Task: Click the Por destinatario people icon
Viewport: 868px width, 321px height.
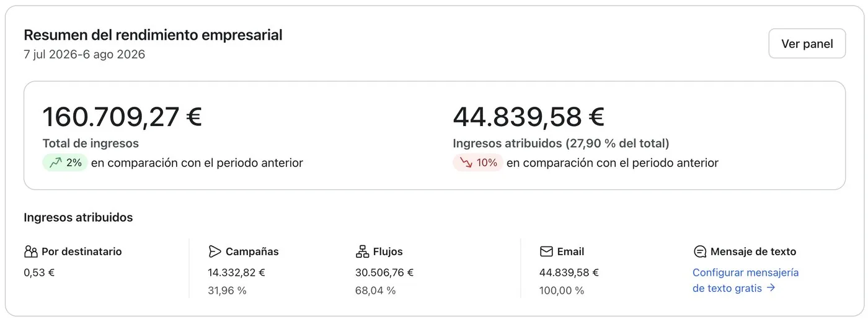Action: coord(31,251)
